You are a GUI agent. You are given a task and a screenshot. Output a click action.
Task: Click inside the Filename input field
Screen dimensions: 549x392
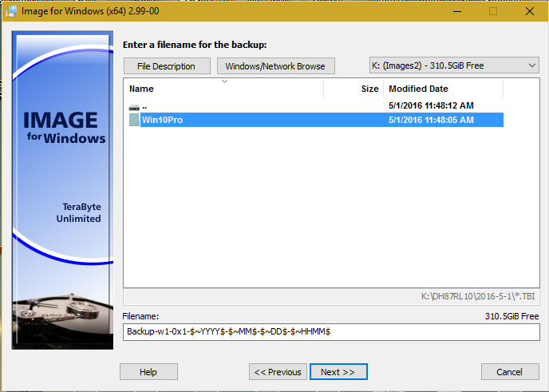[331, 332]
